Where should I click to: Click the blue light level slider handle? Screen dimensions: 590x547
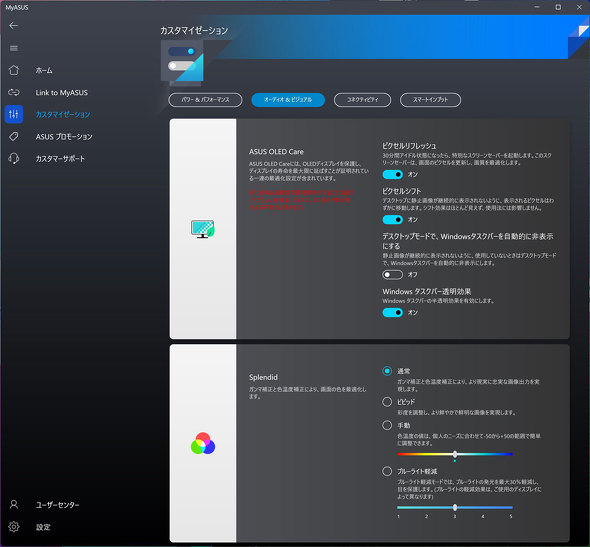coord(455,507)
